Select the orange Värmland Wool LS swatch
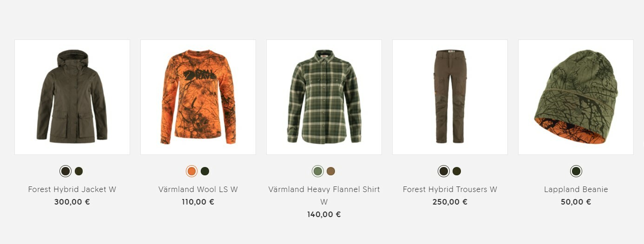 tap(191, 171)
